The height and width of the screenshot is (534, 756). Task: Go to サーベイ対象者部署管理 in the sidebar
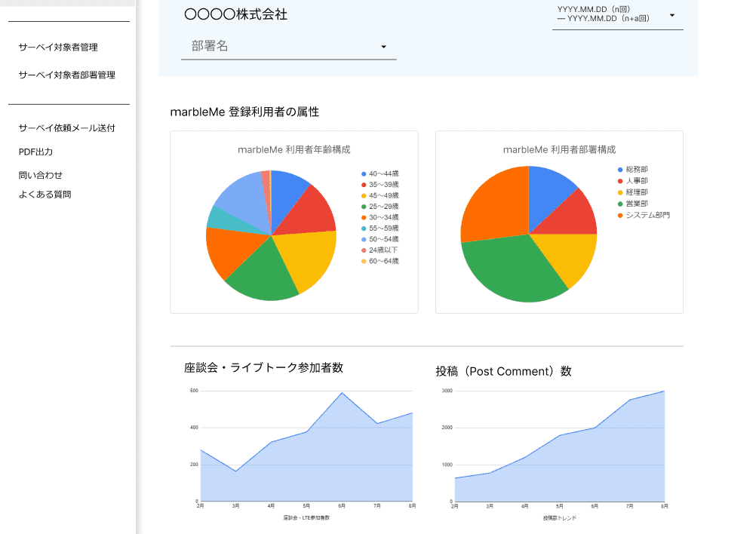click(67, 75)
